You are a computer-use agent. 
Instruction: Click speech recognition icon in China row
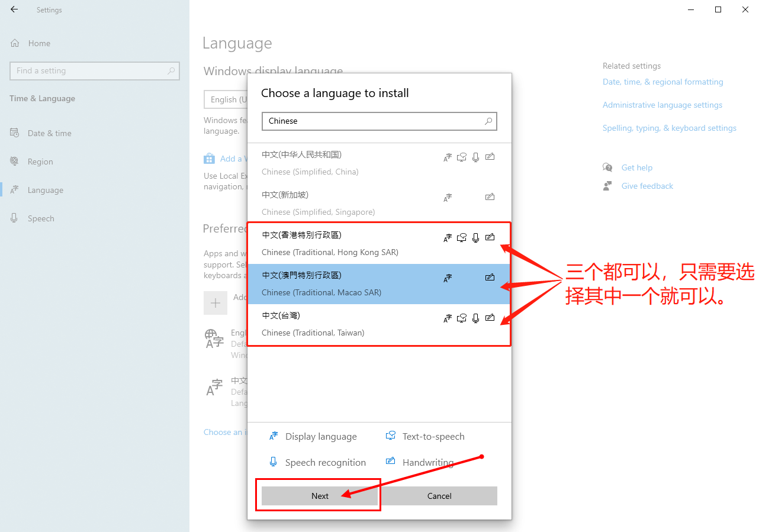pyautogui.click(x=475, y=157)
